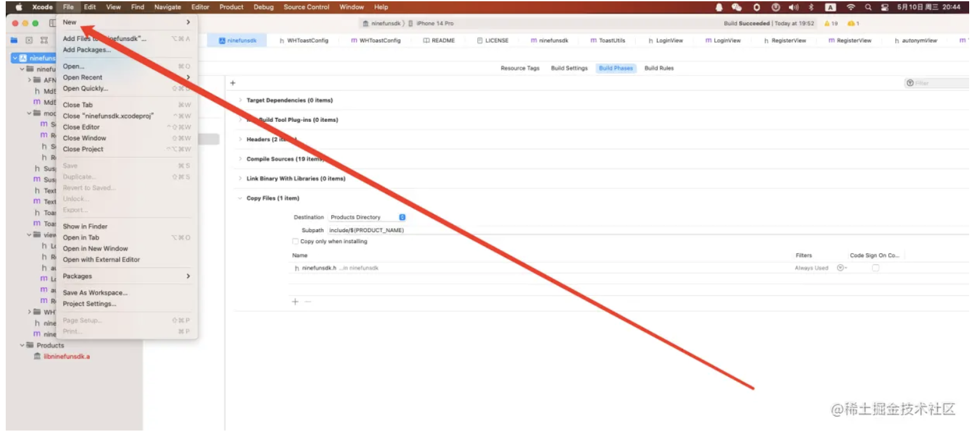Expand Link Binary With Libraries section
Viewport: 980px width, 435px height.
[x=240, y=179]
